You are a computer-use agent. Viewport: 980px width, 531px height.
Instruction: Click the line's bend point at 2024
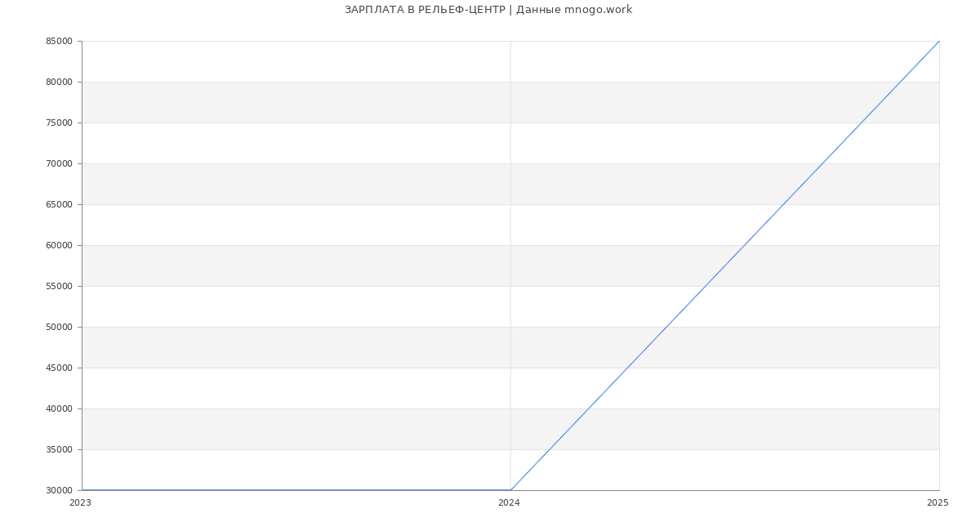[x=510, y=490]
